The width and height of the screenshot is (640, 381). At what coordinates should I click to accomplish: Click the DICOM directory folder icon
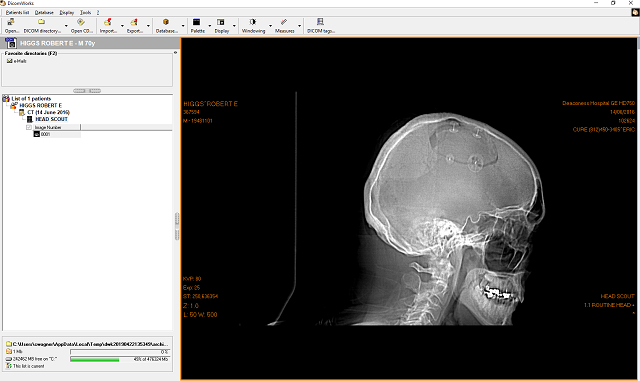[41, 22]
